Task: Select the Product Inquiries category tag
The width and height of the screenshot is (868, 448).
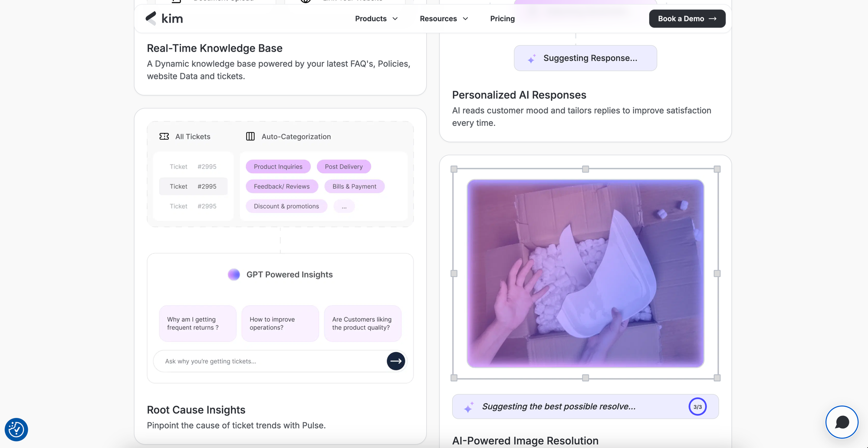Action: point(278,167)
